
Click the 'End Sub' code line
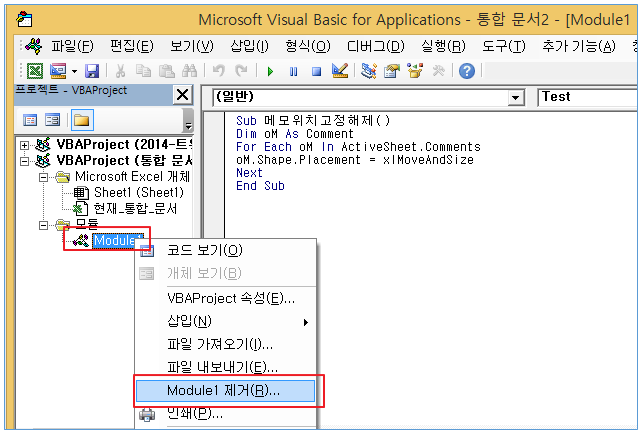pyautogui.click(x=260, y=186)
